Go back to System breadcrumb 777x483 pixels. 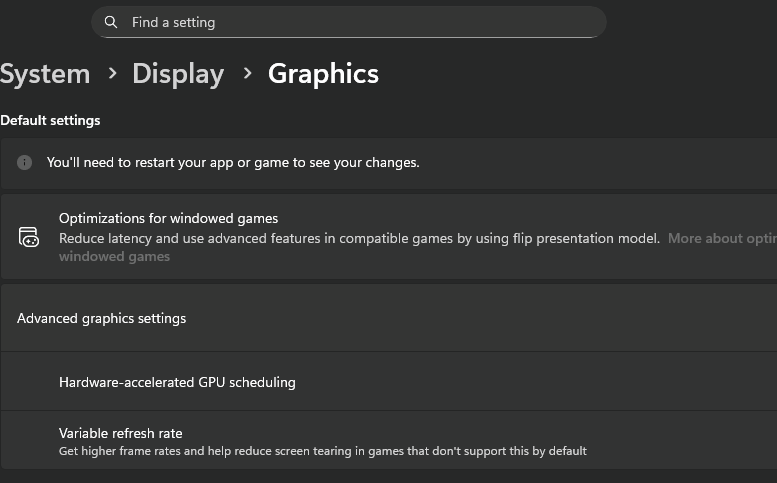point(45,74)
